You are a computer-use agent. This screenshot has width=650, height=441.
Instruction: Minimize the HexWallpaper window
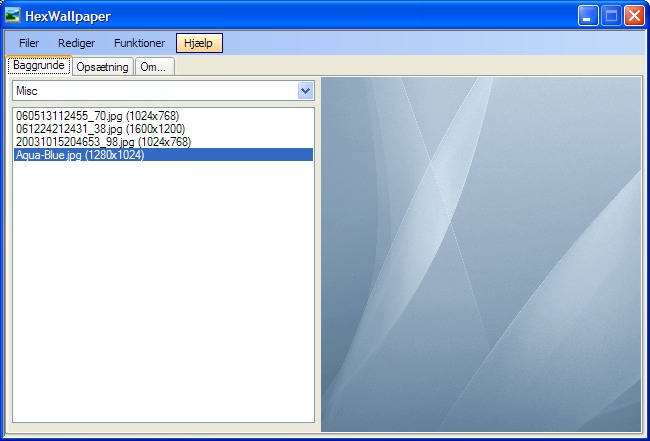(x=588, y=16)
